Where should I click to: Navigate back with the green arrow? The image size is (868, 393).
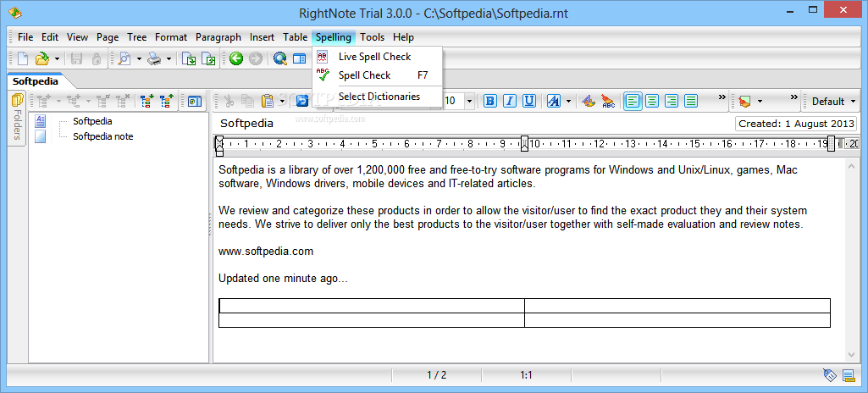(236, 58)
